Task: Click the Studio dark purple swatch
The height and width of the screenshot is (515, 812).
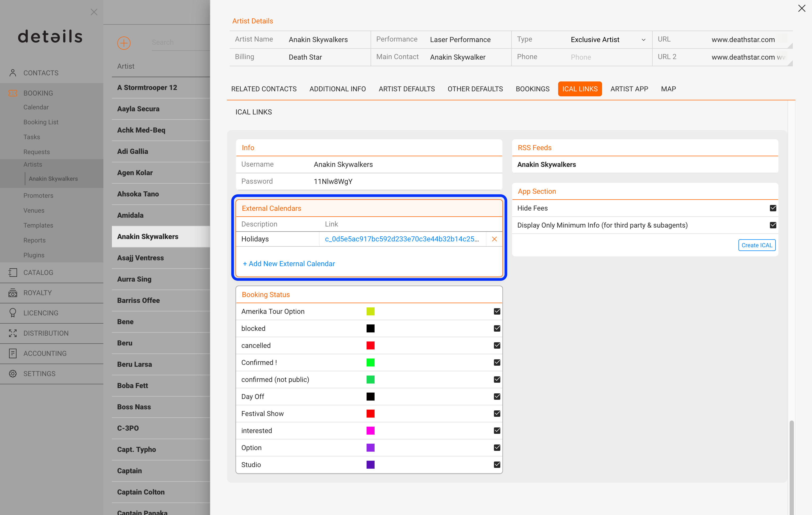Action: coord(370,464)
